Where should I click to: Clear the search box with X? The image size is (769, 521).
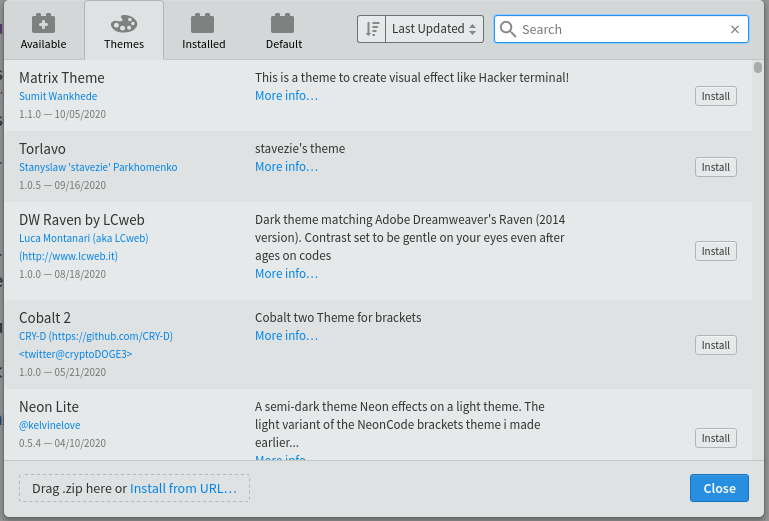click(735, 29)
